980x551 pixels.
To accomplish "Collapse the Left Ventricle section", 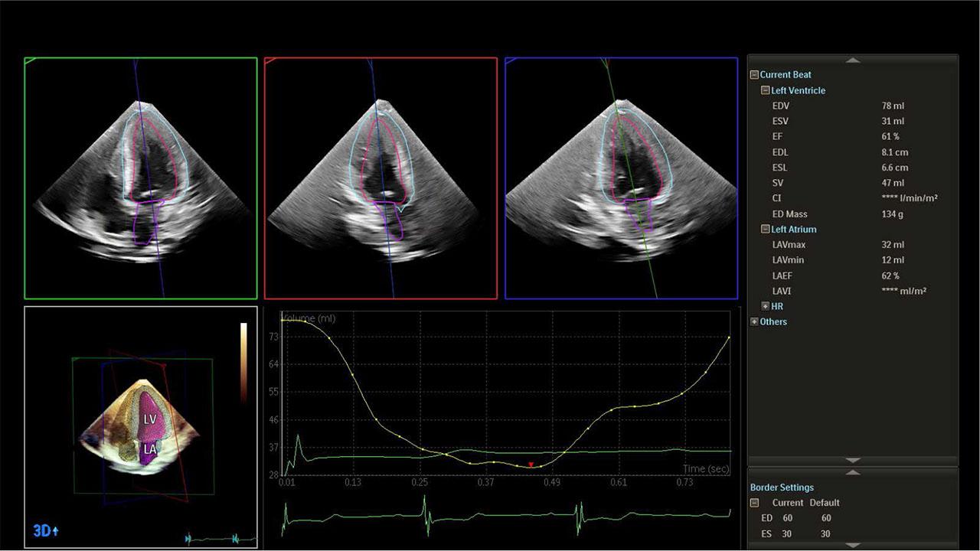I will pyautogui.click(x=765, y=90).
